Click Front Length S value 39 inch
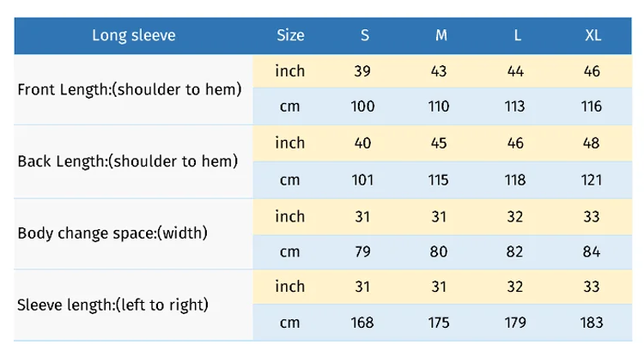 (362, 71)
